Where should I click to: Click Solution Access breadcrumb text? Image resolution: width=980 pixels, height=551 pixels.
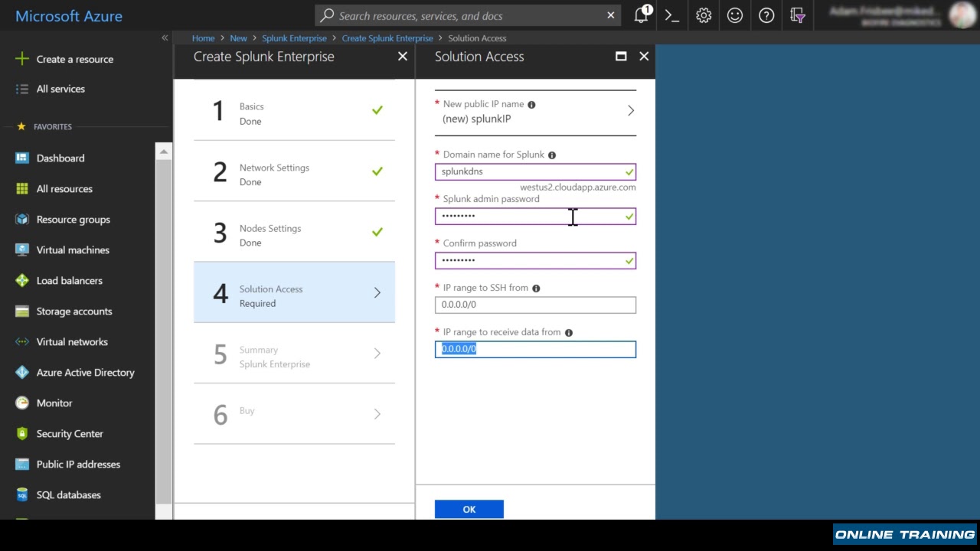[x=477, y=37]
